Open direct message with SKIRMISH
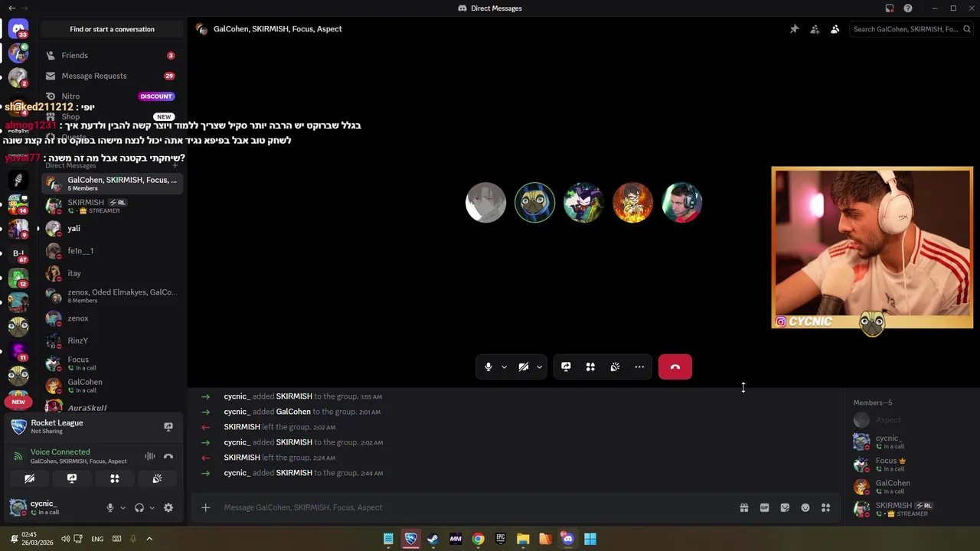Screen dimensions: 980x551 tap(113, 206)
